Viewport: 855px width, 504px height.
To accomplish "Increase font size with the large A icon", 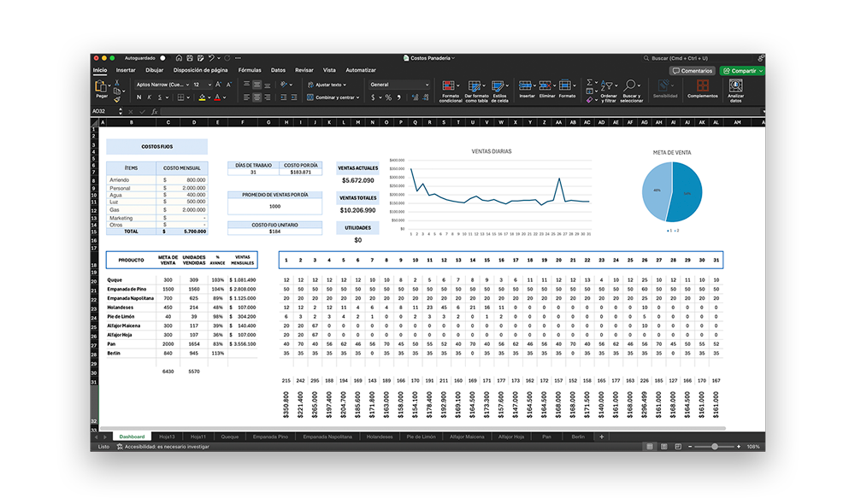I will pos(218,85).
